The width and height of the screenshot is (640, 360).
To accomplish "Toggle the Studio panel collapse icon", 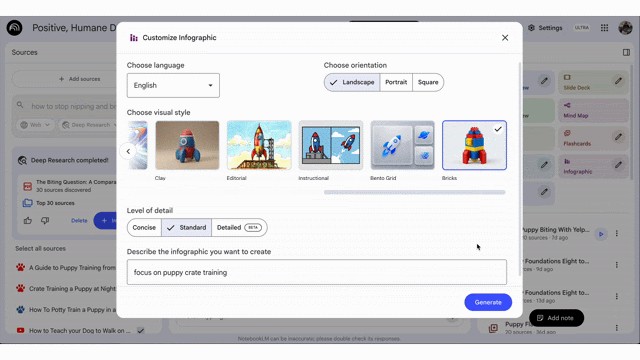I will point(626,52).
